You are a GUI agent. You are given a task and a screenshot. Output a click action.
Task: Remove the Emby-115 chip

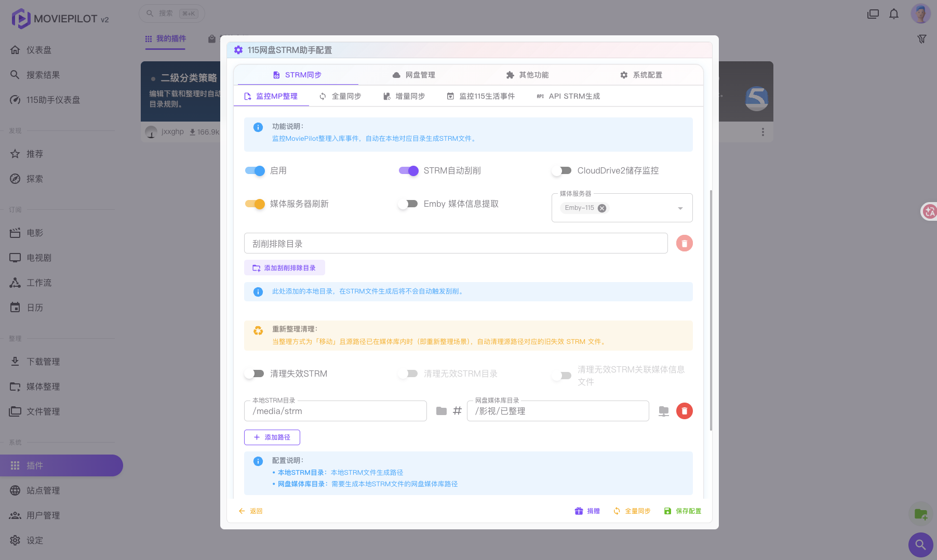601,208
